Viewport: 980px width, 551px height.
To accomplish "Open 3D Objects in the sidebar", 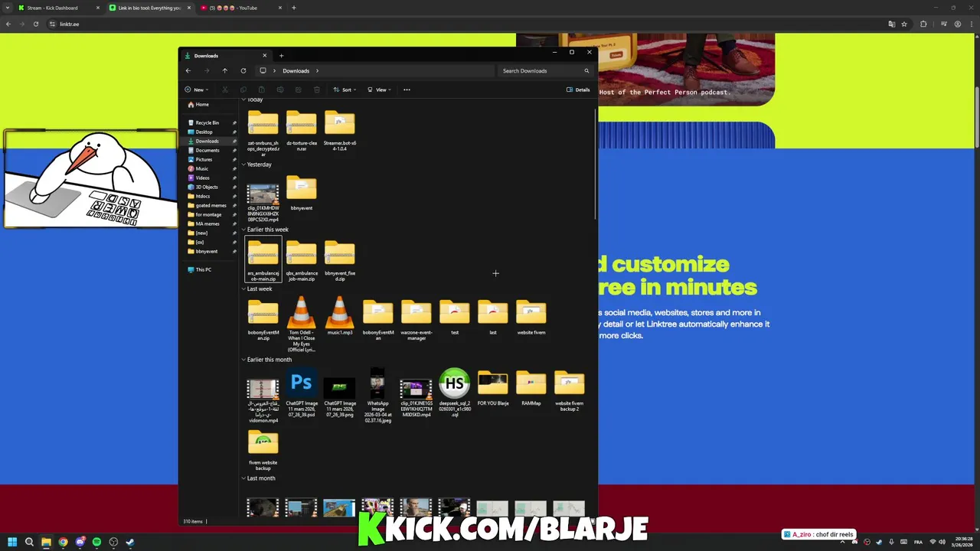I will click(207, 187).
